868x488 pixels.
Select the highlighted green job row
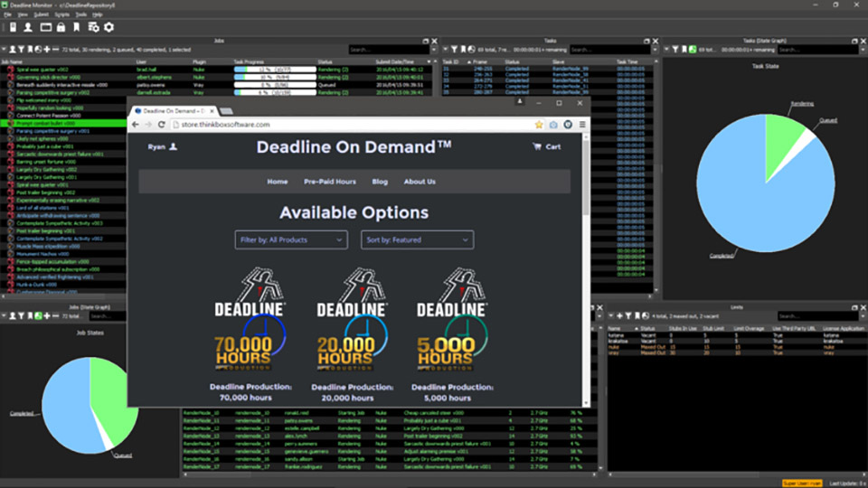63,124
